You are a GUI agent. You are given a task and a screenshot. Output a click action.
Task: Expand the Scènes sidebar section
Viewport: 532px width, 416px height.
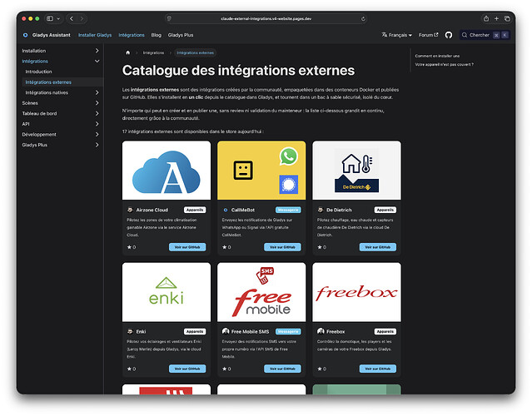point(97,102)
